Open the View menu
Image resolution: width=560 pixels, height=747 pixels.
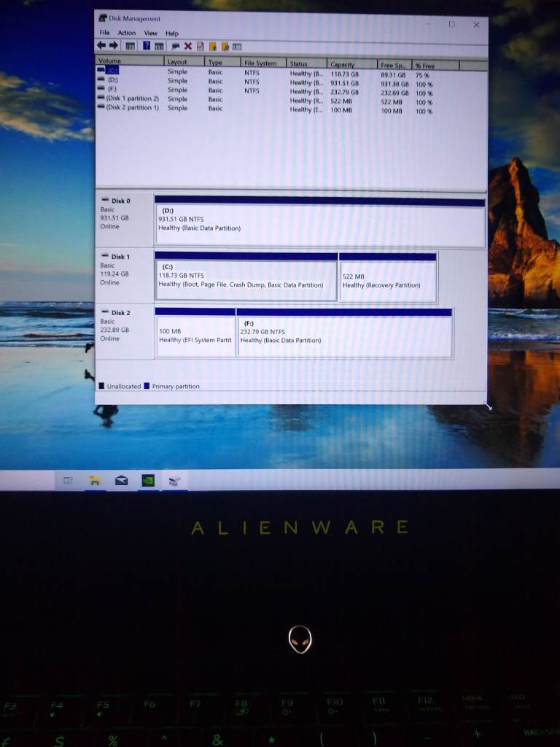[x=150, y=33]
